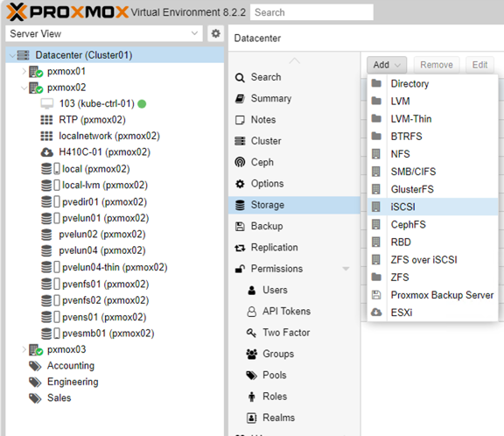Click the H410C-01 cloud storage icon
The width and height of the screenshot is (504, 436).
(47, 152)
